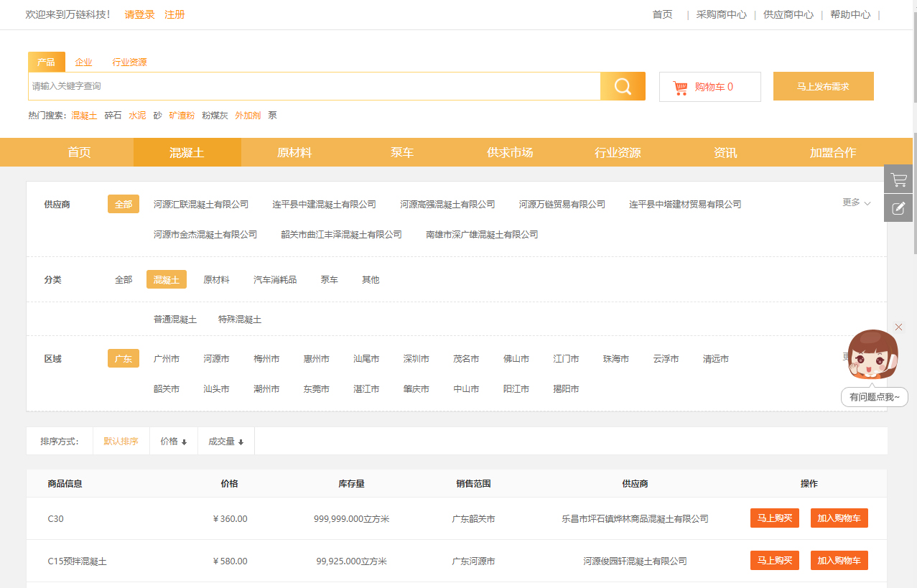Switch to 企业 search tab
The image size is (917, 588).
pyautogui.click(x=83, y=62)
